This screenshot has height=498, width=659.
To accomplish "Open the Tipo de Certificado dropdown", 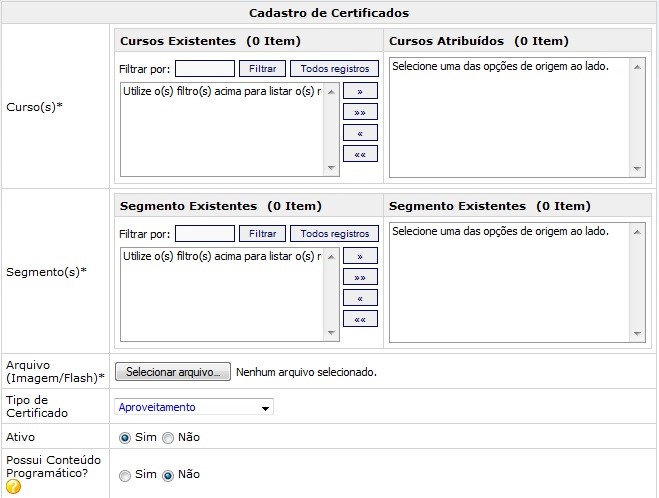I will click(195, 407).
